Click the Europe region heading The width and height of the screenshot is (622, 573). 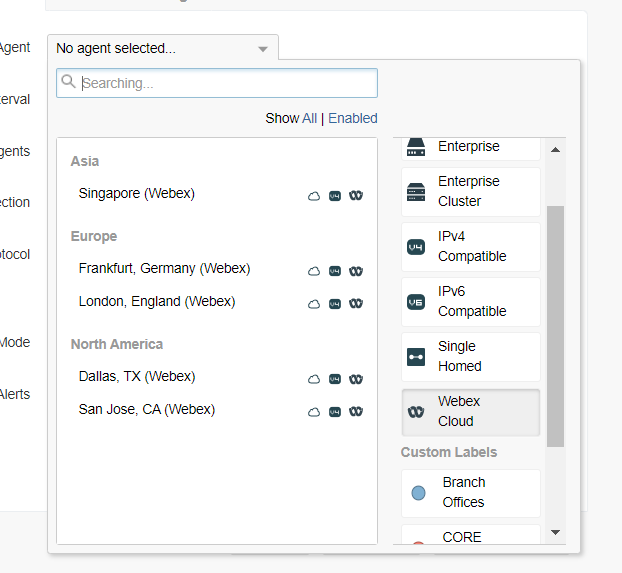point(94,237)
